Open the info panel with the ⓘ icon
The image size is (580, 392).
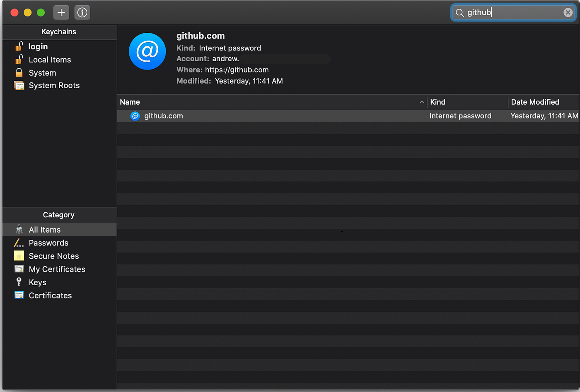[x=82, y=12]
